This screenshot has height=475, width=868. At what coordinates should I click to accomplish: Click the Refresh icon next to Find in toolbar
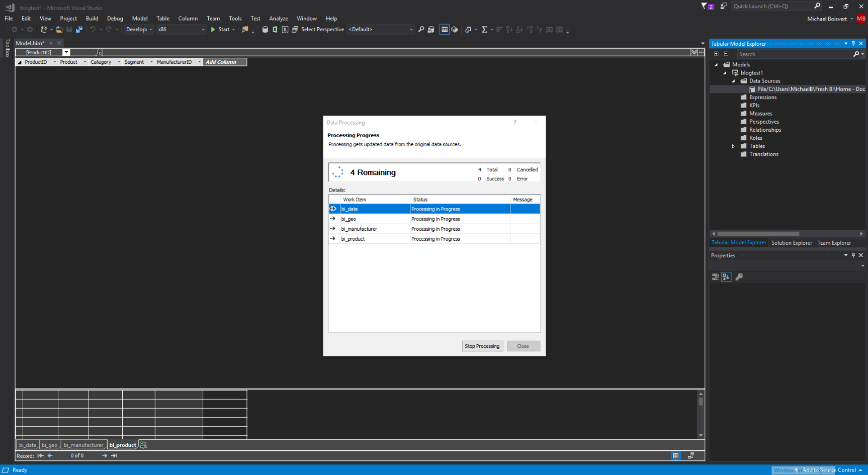431,30
